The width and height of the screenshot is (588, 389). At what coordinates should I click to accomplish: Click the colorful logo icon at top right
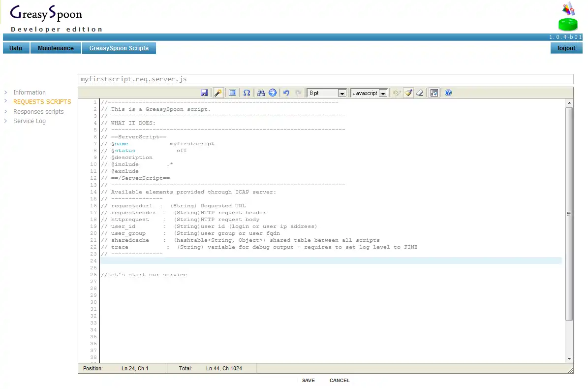[x=568, y=9]
